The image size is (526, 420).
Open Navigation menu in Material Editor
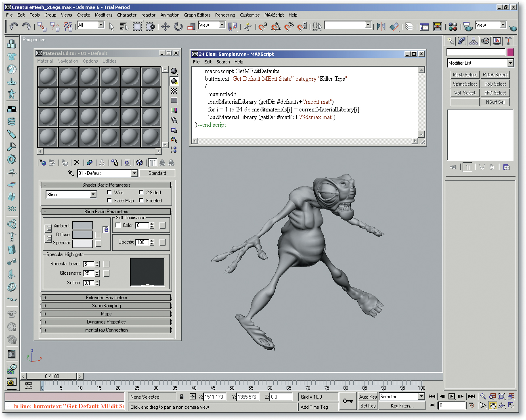[68, 61]
